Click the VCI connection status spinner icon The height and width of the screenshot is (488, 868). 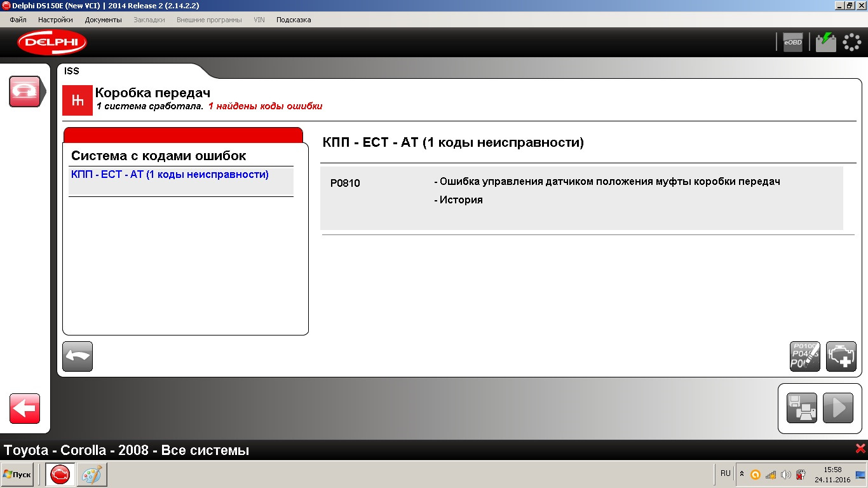(852, 42)
